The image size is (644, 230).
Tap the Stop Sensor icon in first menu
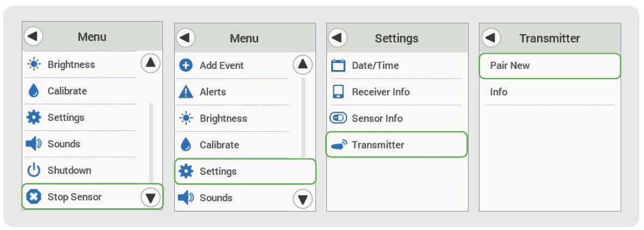click(34, 197)
